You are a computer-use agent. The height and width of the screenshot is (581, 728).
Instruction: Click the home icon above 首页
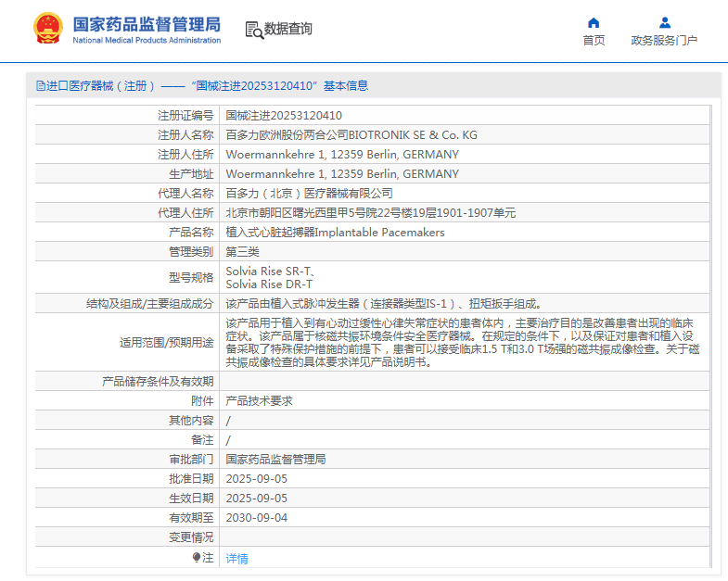(594, 23)
